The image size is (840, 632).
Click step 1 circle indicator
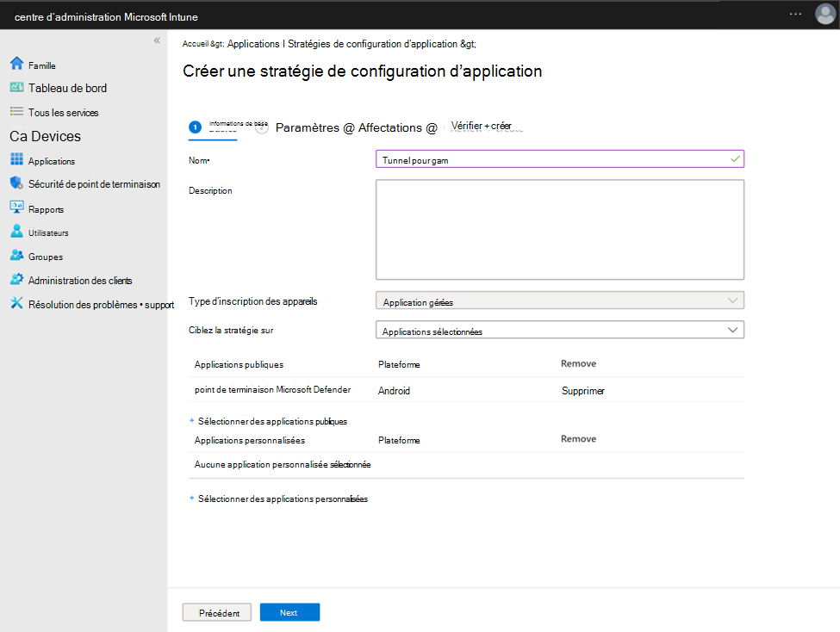point(195,127)
